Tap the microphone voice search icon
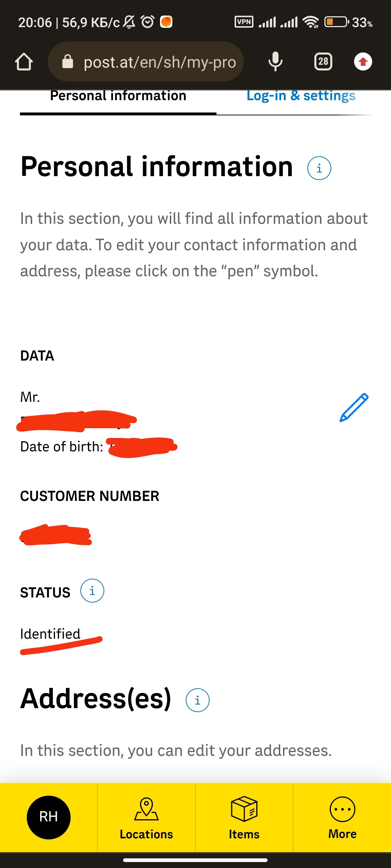 275,62
